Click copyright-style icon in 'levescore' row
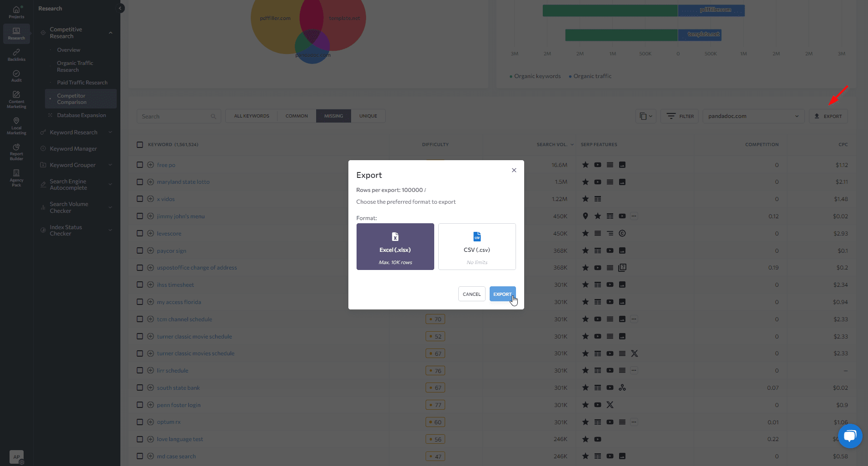 click(622, 233)
